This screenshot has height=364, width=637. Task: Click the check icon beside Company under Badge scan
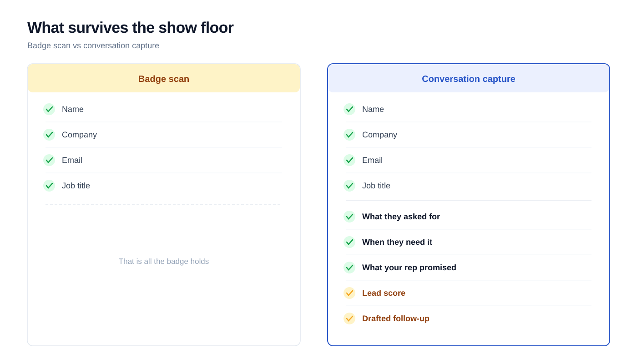point(49,135)
